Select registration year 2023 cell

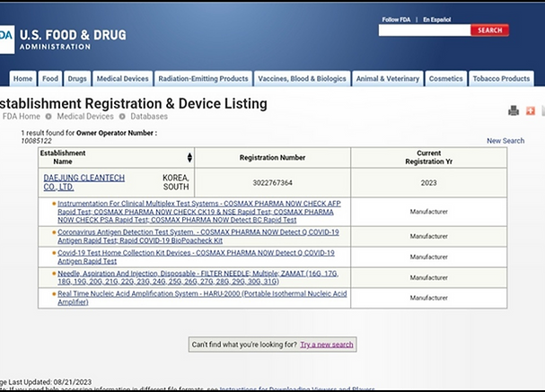click(429, 183)
